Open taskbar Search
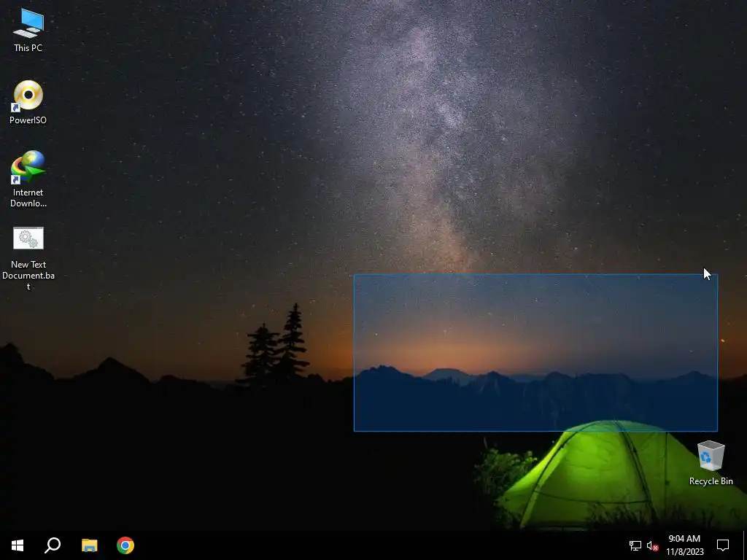Viewport: 747px width, 560px height. pyautogui.click(x=53, y=545)
